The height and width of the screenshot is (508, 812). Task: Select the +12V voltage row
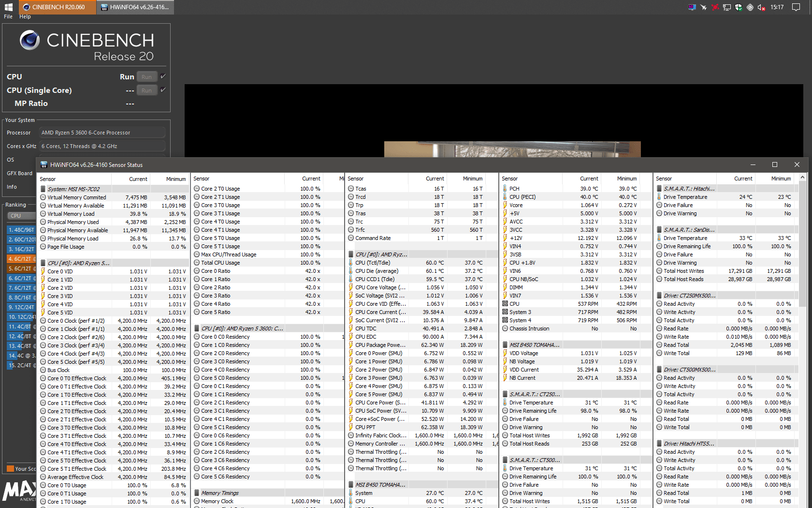point(576,238)
